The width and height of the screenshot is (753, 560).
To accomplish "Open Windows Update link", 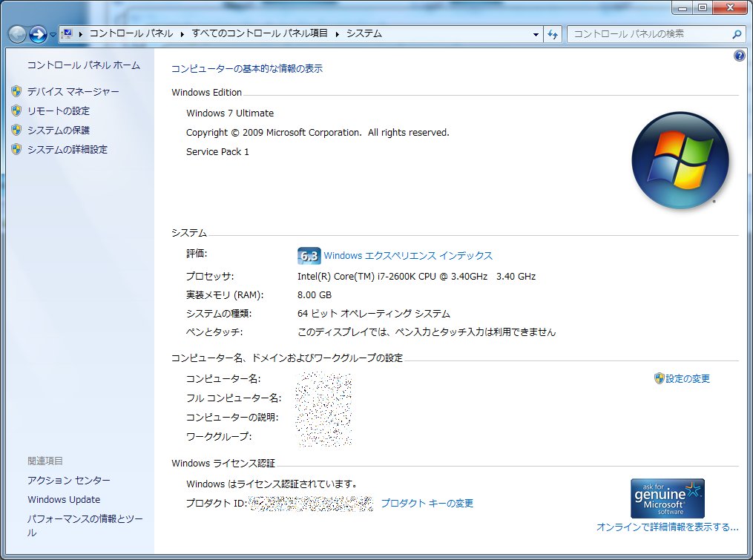I will [64, 499].
